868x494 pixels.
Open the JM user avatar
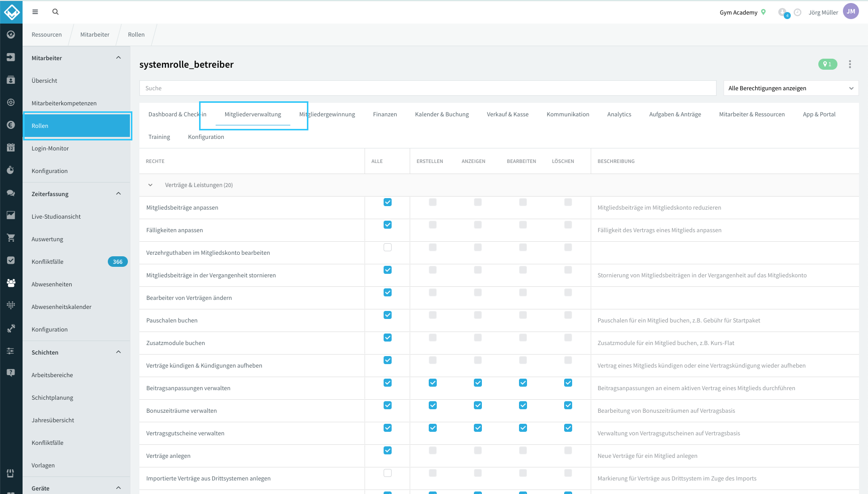(x=851, y=12)
